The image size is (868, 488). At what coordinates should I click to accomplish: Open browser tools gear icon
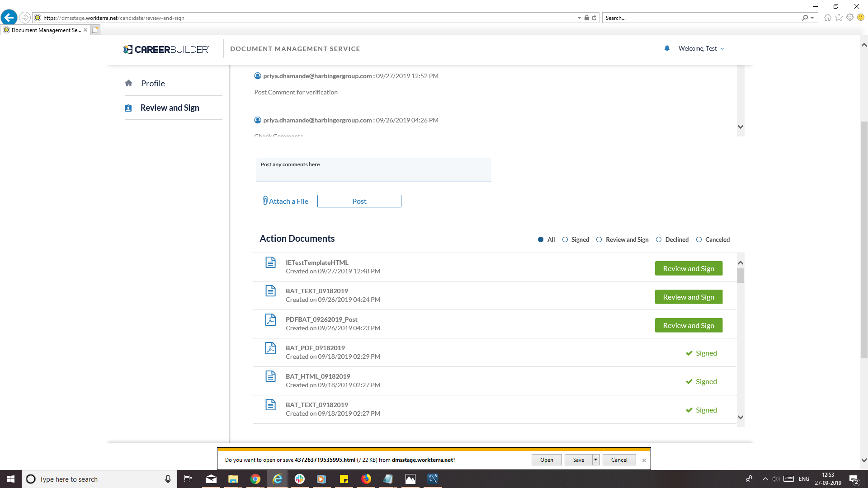click(850, 18)
